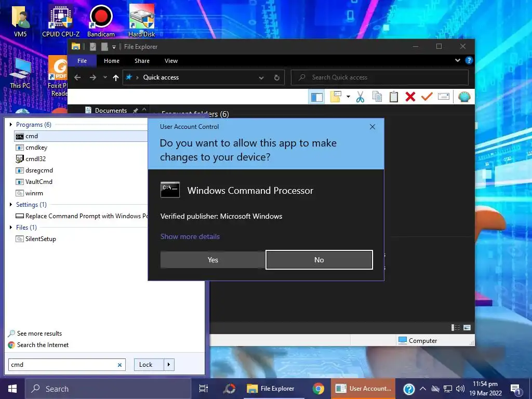Open Google Chrome from the taskbar

pos(318,389)
